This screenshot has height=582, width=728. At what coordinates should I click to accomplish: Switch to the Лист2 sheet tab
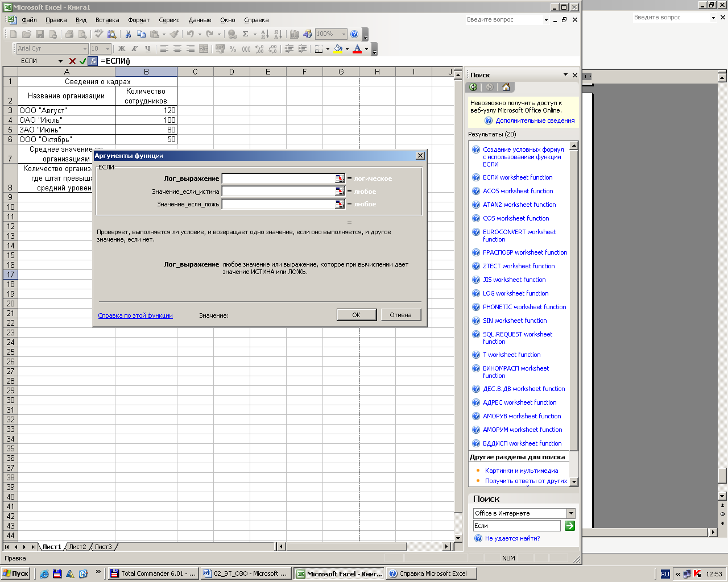[x=77, y=547]
